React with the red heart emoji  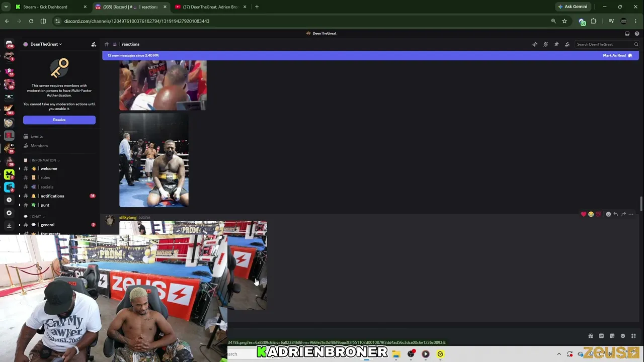584,214
